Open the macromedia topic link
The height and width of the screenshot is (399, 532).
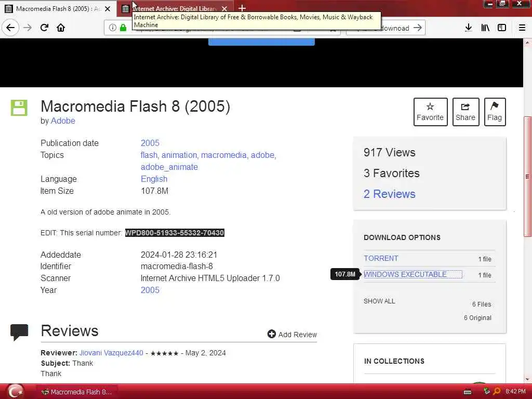(223, 155)
